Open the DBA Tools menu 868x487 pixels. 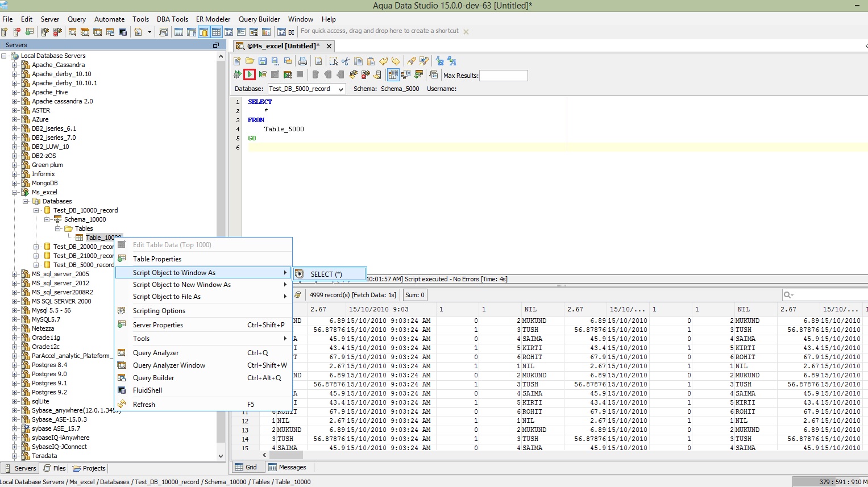pos(172,19)
